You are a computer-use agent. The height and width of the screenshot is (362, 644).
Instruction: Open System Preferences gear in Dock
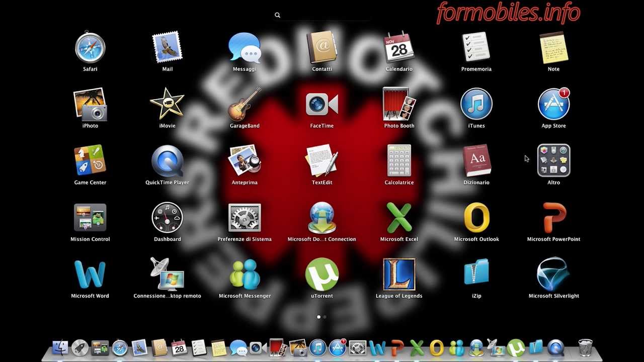pos(357,348)
